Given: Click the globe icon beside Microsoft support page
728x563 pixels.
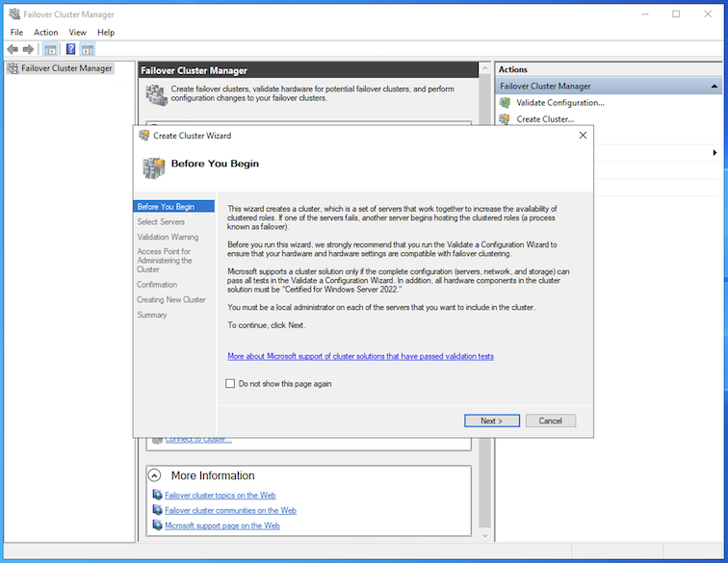Looking at the screenshot, I should [x=157, y=525].
